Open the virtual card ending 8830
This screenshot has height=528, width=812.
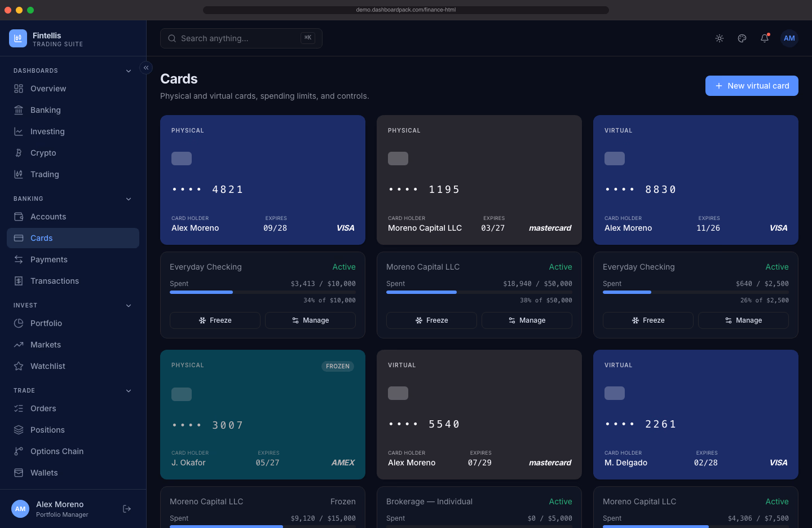coord(696,180)
